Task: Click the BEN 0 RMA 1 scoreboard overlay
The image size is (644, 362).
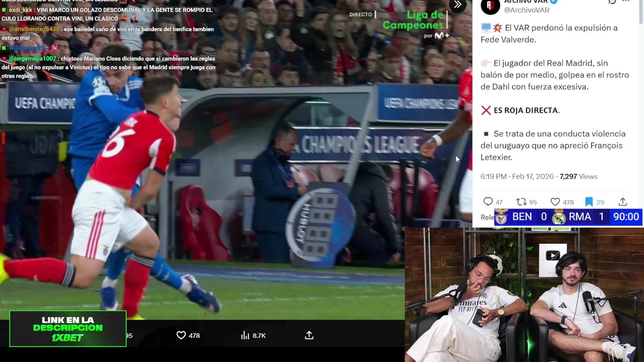Action: pos(568,217)
